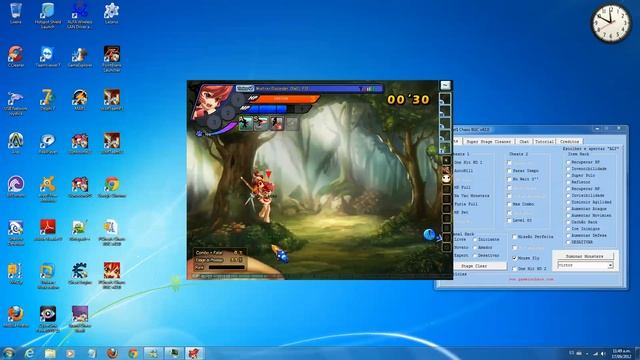This screenshot has width=640, height=360.
Task: Launch the Hotspot Shield desktop shortcut
Action: [47, 15]
